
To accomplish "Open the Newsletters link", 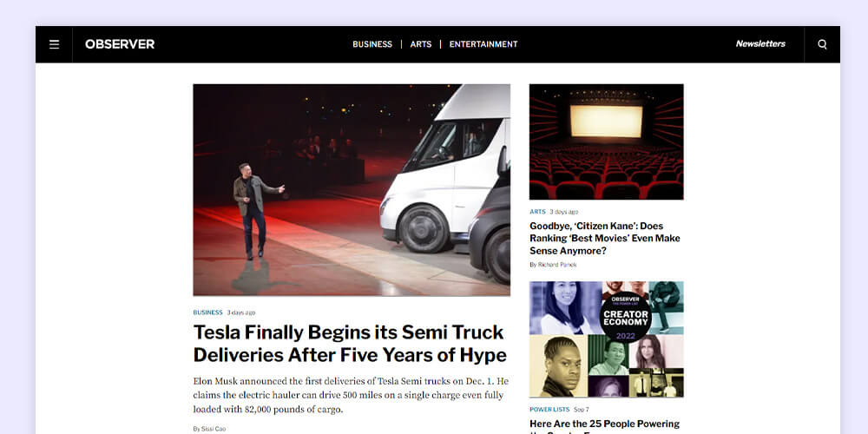I will [760, 43].
